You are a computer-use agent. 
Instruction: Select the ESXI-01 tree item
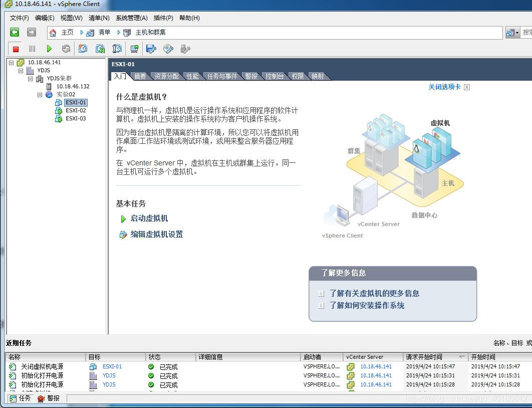[x=76, y=103]
